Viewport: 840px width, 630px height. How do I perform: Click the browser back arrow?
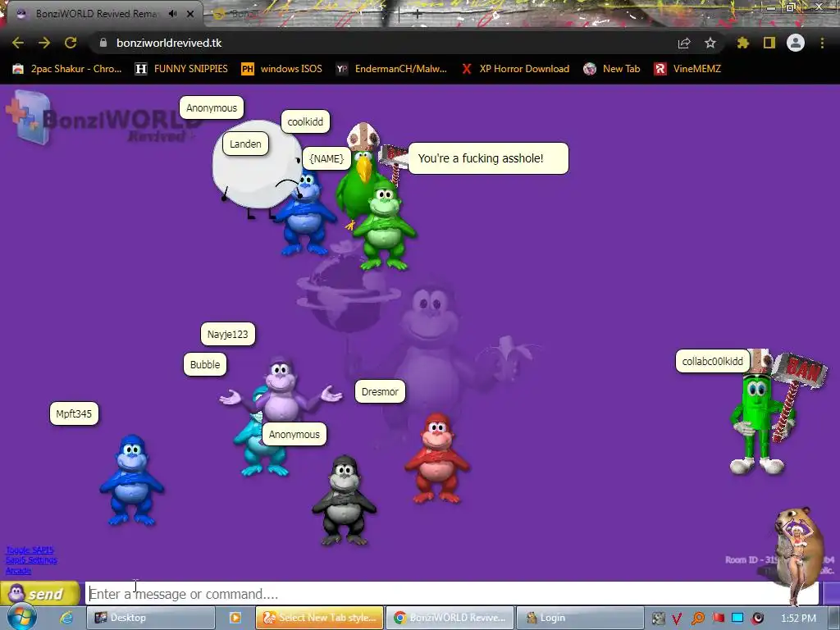pyautogui.click(x=18, y=43)
